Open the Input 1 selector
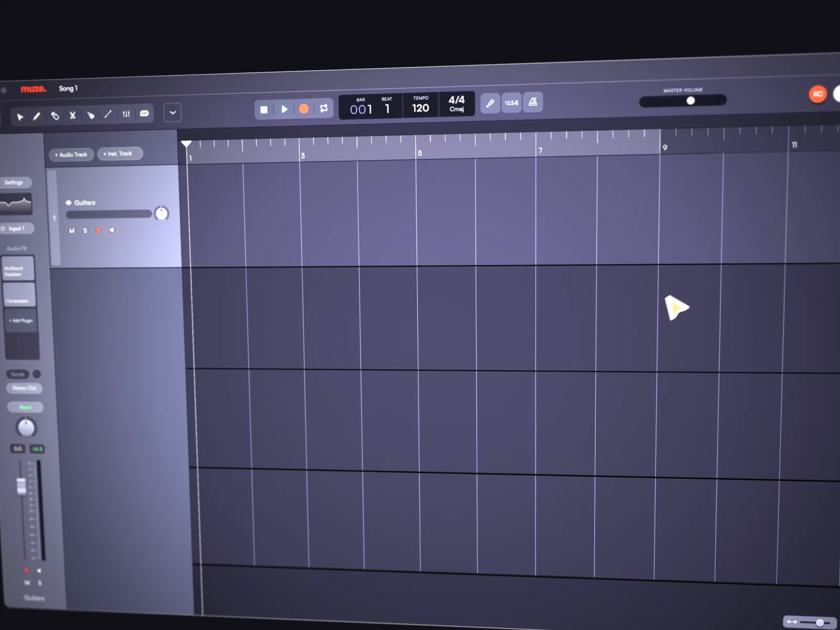The image size is (840, 630). 17,228
